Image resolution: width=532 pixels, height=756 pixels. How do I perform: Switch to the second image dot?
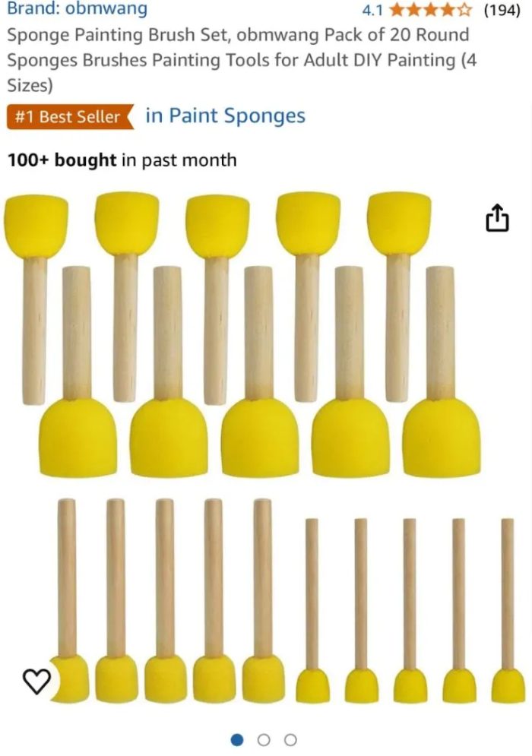pos(264,739)
